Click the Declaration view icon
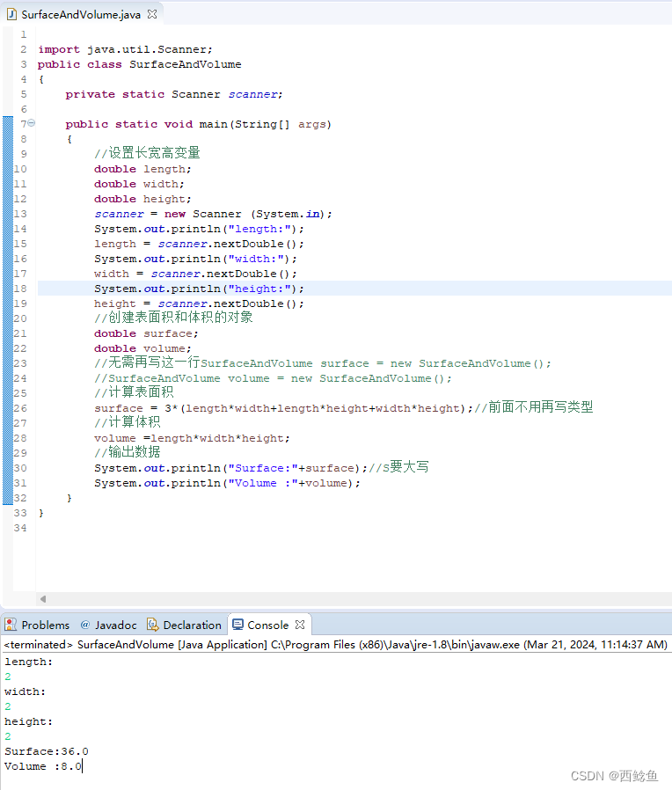The height and width of the screenshot is (790, 672). pyautogui.click(x=151, y=625)
